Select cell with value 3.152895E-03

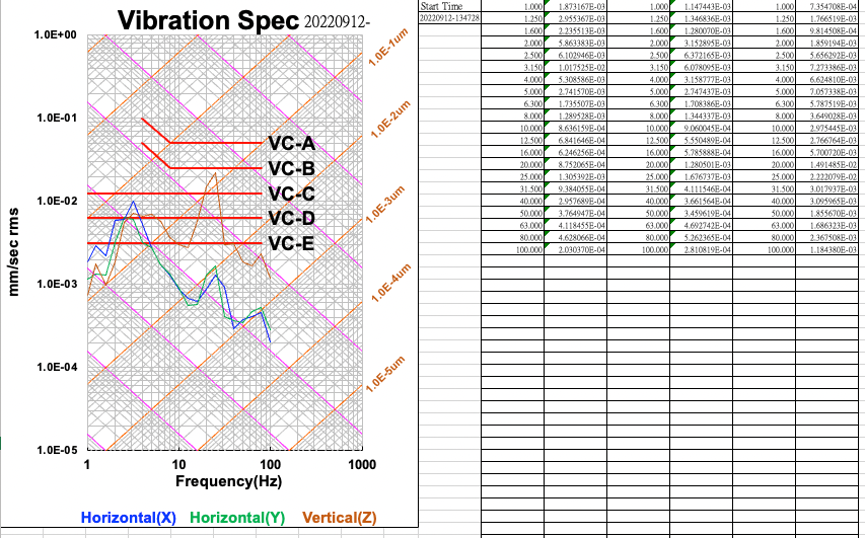(701, 43)
